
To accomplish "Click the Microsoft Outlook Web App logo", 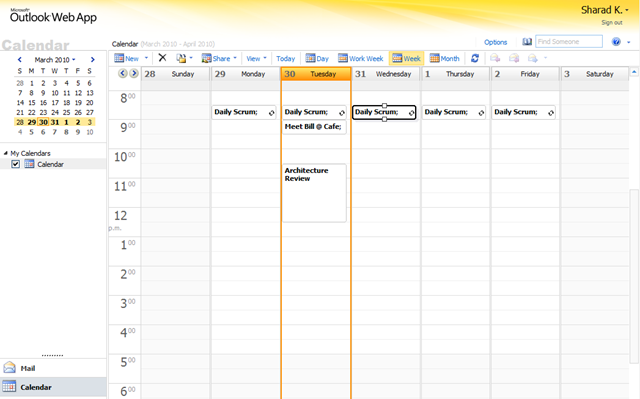I will [x=53, y=16].
